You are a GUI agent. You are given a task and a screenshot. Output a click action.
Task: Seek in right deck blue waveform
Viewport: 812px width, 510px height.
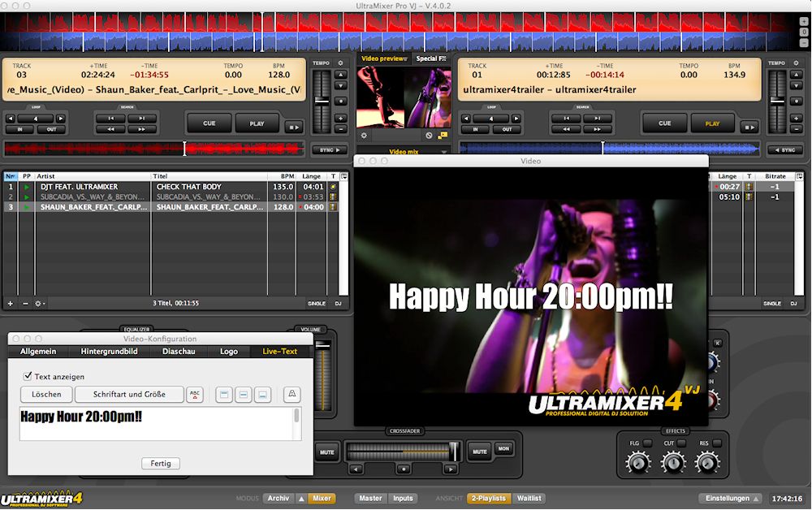coord(610,149)
